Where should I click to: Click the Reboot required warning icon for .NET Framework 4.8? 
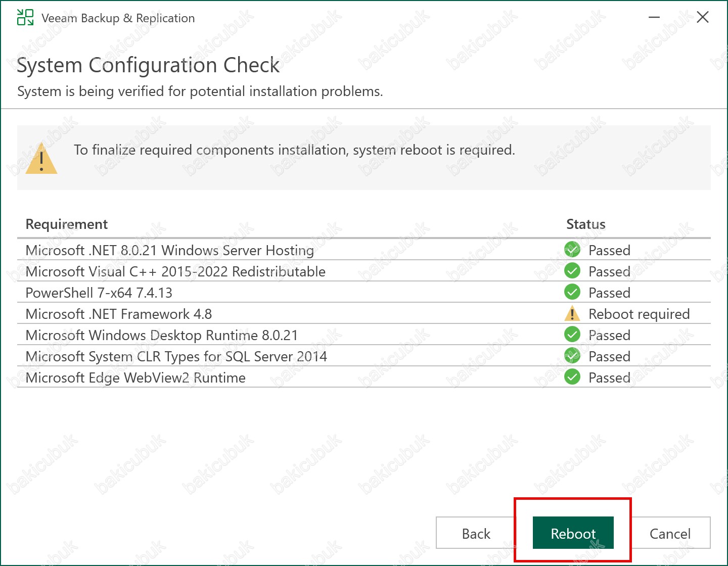(x=572, y=314)
